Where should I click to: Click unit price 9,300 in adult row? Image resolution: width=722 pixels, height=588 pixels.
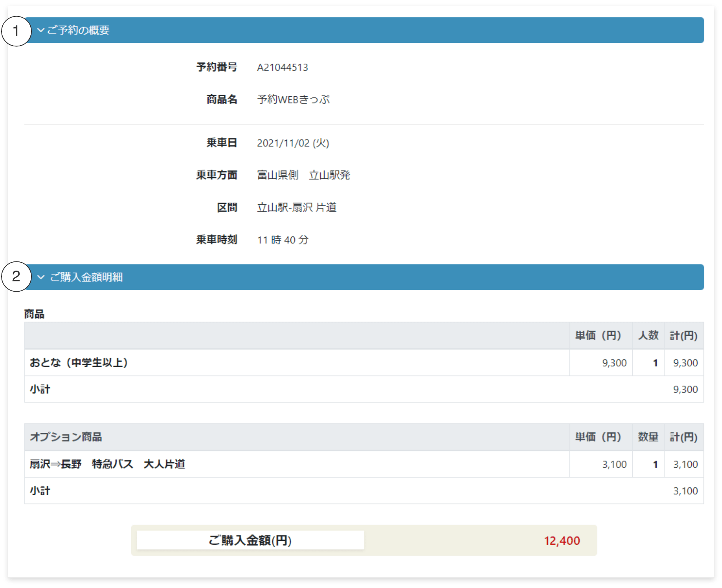tap(614, 363)
